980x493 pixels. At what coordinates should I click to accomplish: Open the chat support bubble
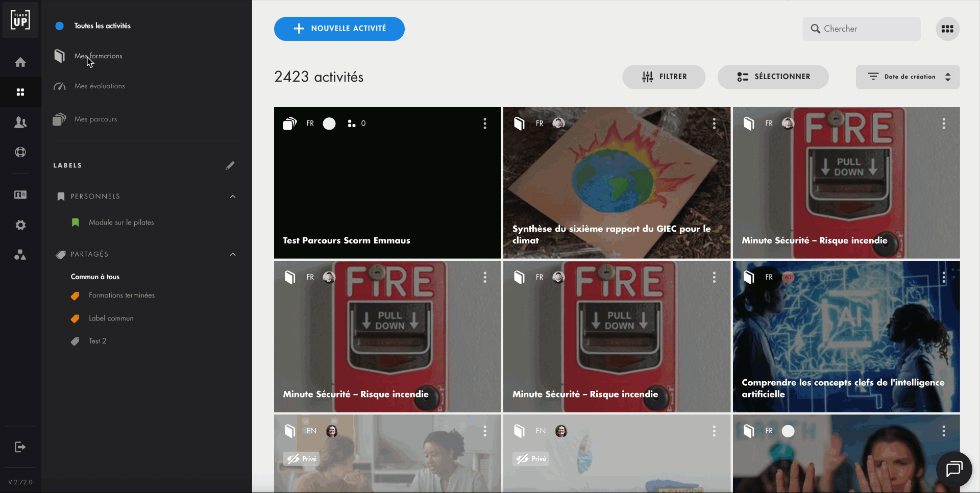[953, 469]
